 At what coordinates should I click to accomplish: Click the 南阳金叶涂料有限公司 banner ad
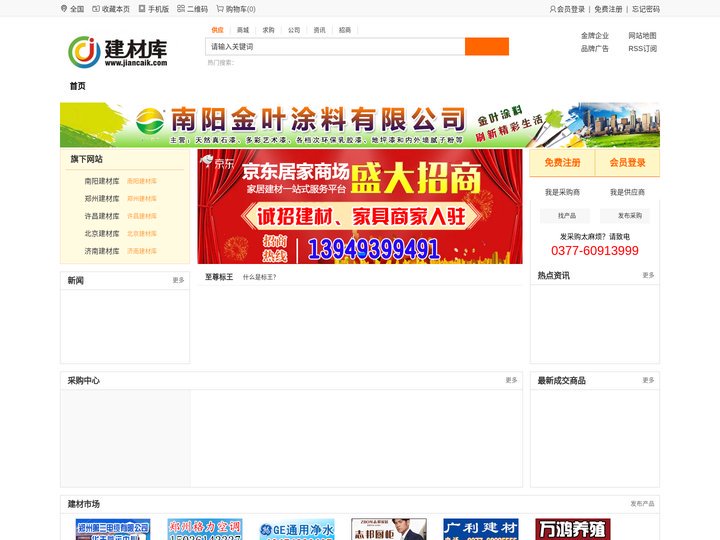(360, 124)
